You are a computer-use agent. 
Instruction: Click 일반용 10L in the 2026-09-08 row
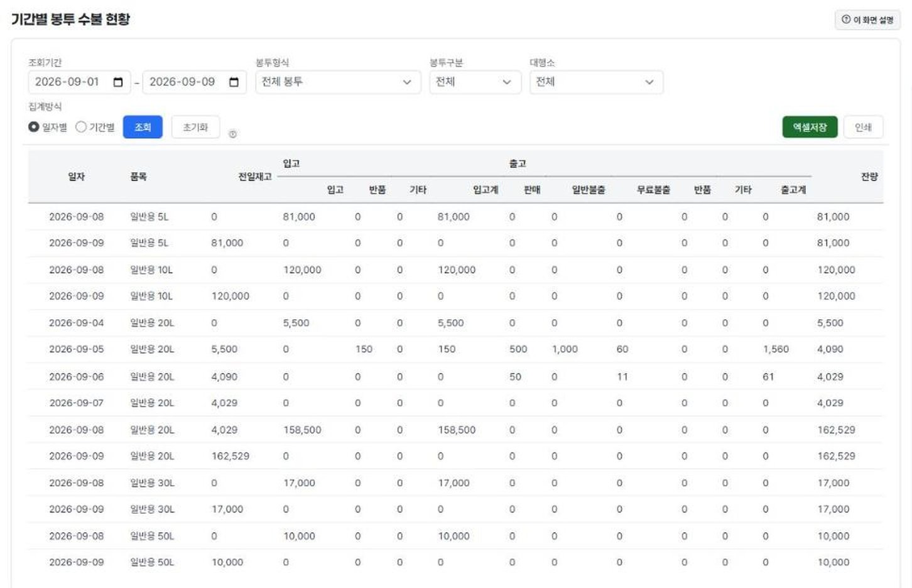(x=151, y=270)
